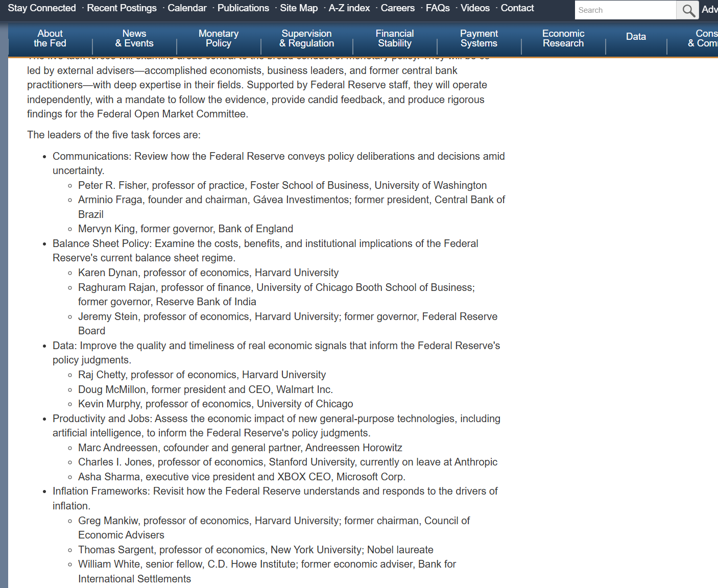Visit the Careers link
This screenshot has width=718, height=588.
coord(398,8)
